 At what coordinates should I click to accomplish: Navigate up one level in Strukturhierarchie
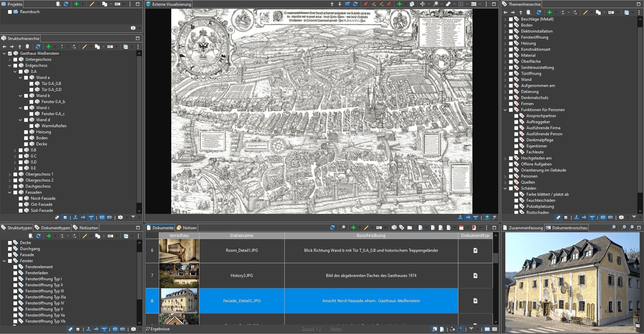coord(20,47)
